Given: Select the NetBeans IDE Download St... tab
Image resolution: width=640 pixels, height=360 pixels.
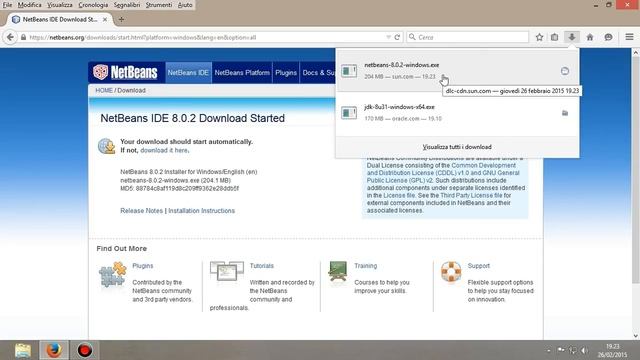Looking at the screenshot, I should 60,19.
